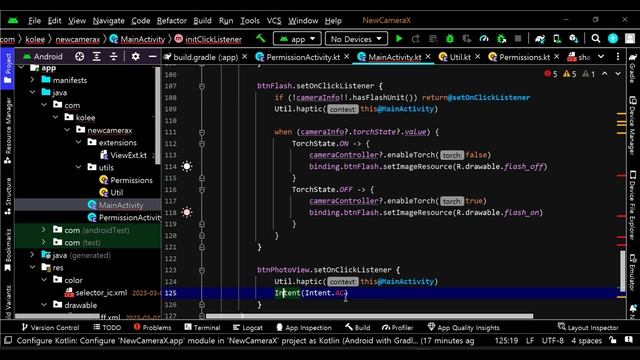Toggle the Resource Manager side panel
Image resolution: width=640 pixels, height=360 pixels.
(x=7, y=131)
